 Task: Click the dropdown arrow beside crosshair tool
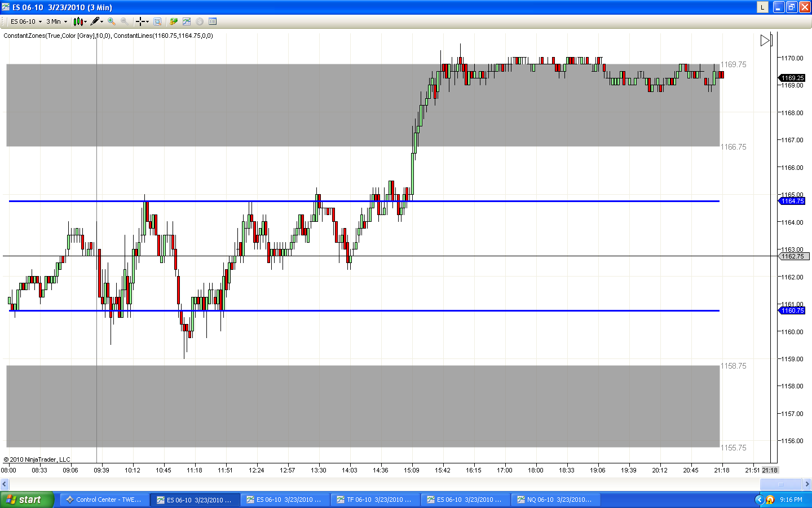(x=147, y=21)
